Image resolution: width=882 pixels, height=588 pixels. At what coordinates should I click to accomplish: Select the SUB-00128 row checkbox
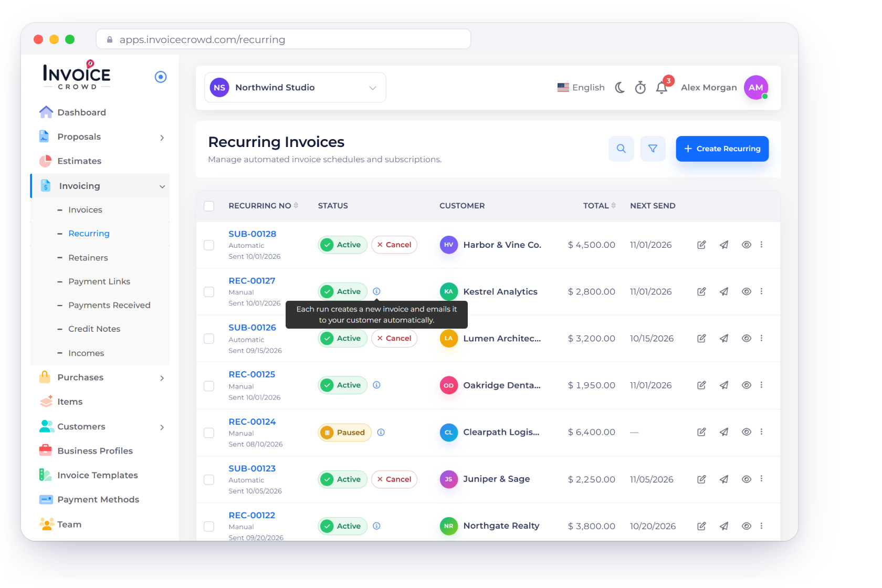click(209, 245)
